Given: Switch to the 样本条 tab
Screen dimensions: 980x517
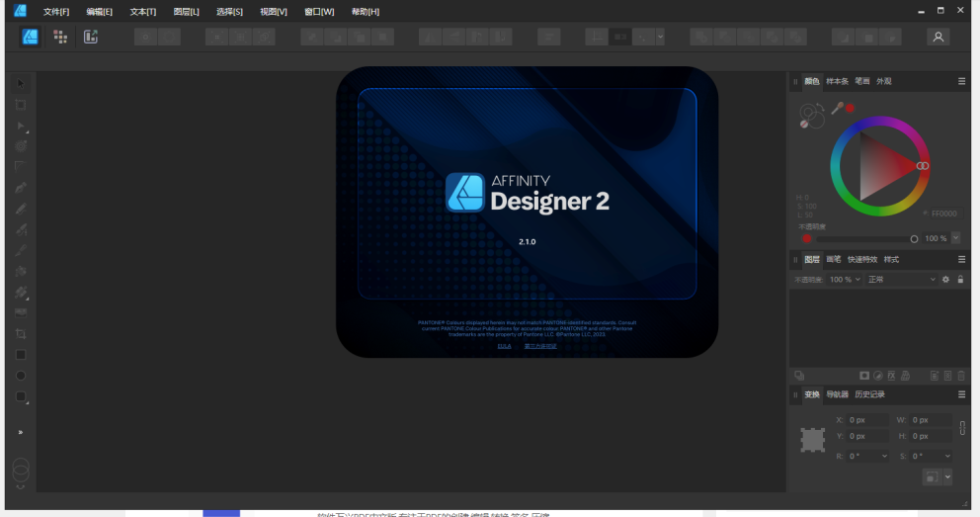Looking at the screenshot, I should click(837, 81).
